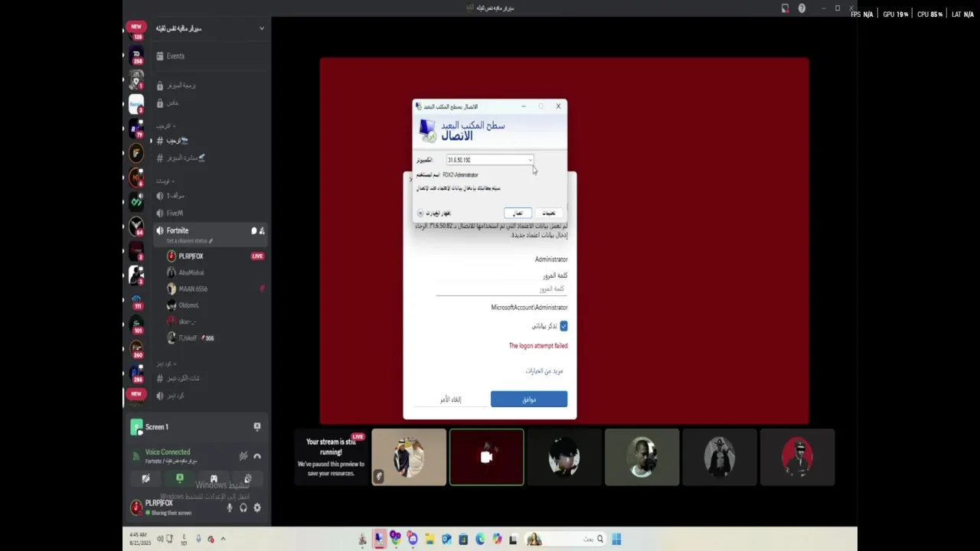The width and height of the screenshot is (980, 551).
Task: Toggle camera on in voice panel
Action: (145, 479)
